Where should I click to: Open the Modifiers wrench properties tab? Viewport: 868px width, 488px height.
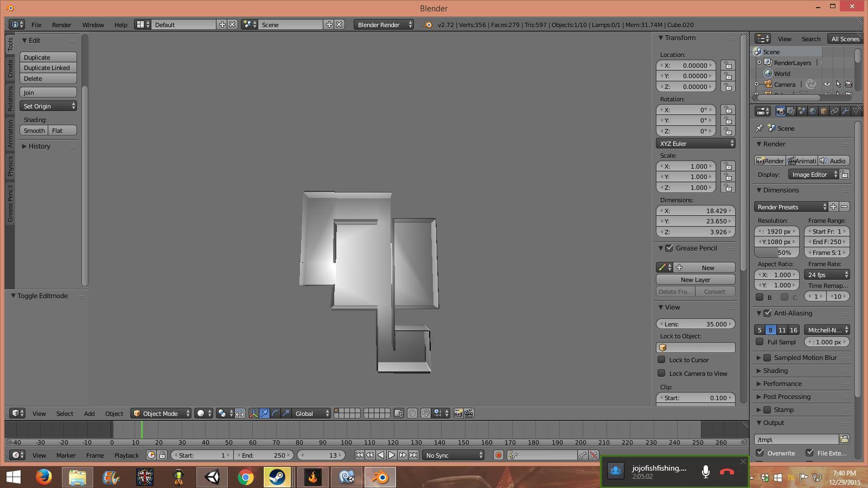pos(845,111)
